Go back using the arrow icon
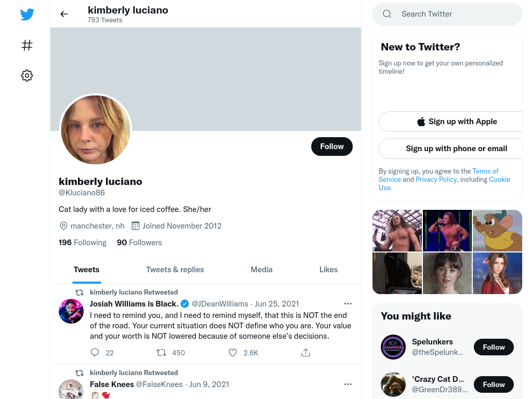This screenshot has height=399, width=532. click(64, 14)
